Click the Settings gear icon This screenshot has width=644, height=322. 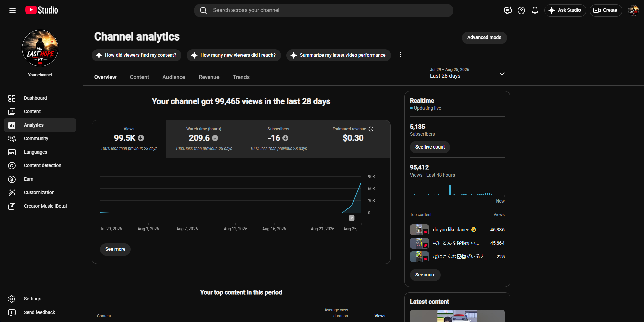coord(12,299)
